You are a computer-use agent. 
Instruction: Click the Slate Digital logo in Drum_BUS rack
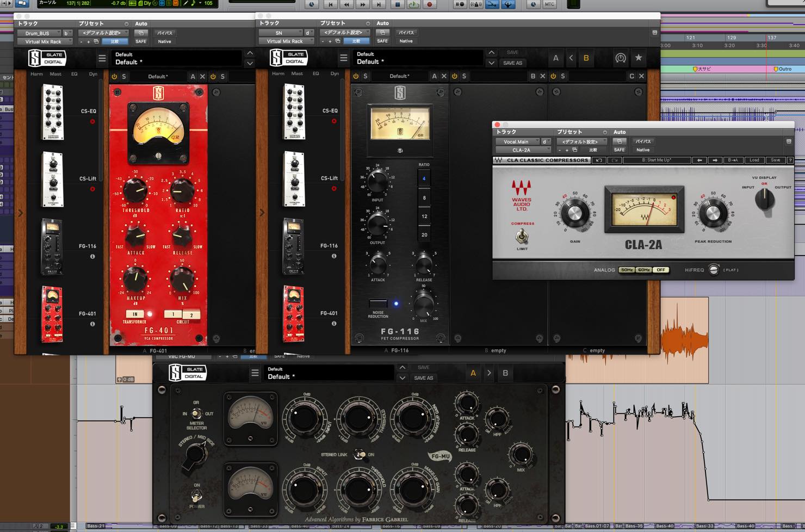[x=47, y=58]
